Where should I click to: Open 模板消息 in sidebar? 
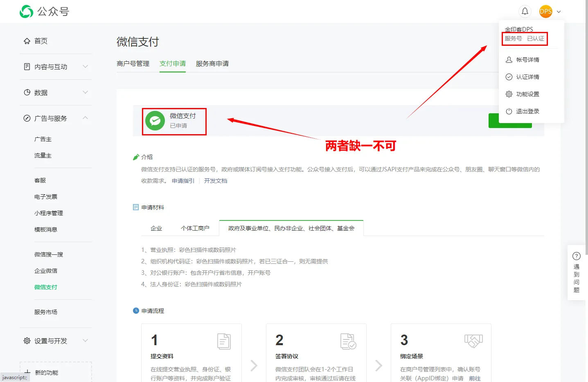click(x=46, y=229)
